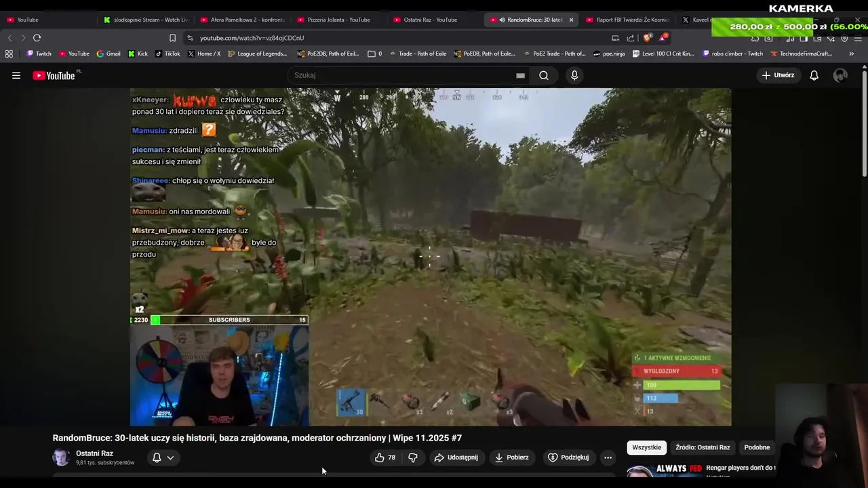Expand subscription notification dropdown chevron
The image size is (868, 488).
pos(170,457)
